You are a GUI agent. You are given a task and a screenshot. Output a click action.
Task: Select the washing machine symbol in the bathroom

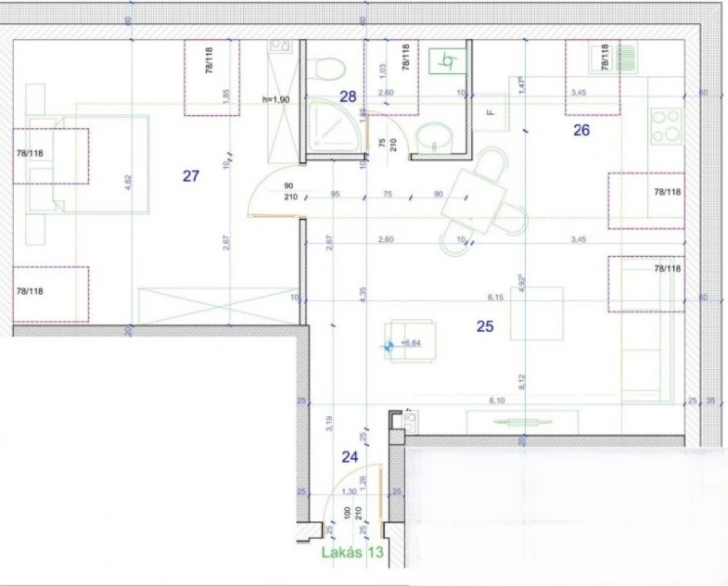(448, 62)
